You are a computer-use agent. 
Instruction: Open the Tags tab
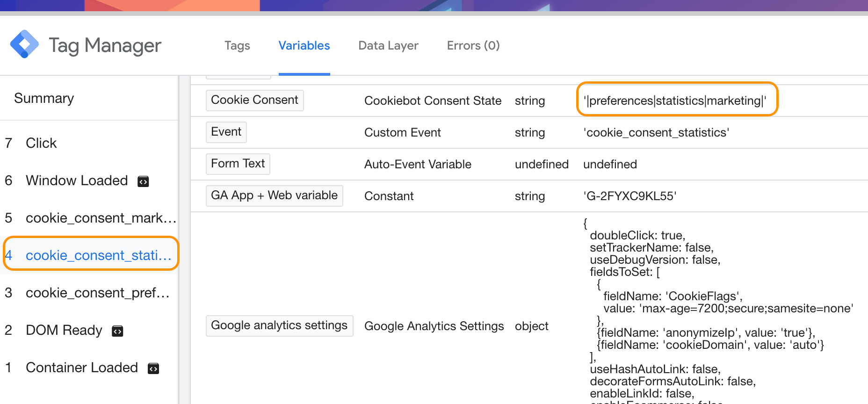[x=237, y=45]
